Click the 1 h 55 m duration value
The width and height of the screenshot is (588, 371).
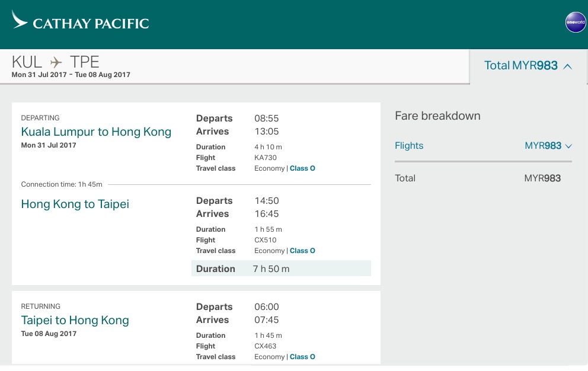pyautogui.click(x=268, y=229)
